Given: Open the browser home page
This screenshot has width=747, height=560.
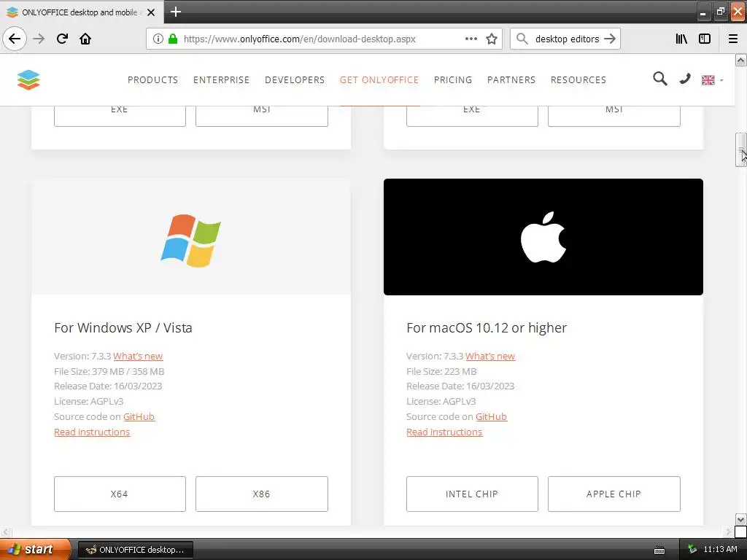Looking at the screenshot, I should click(x=85, y=39).
